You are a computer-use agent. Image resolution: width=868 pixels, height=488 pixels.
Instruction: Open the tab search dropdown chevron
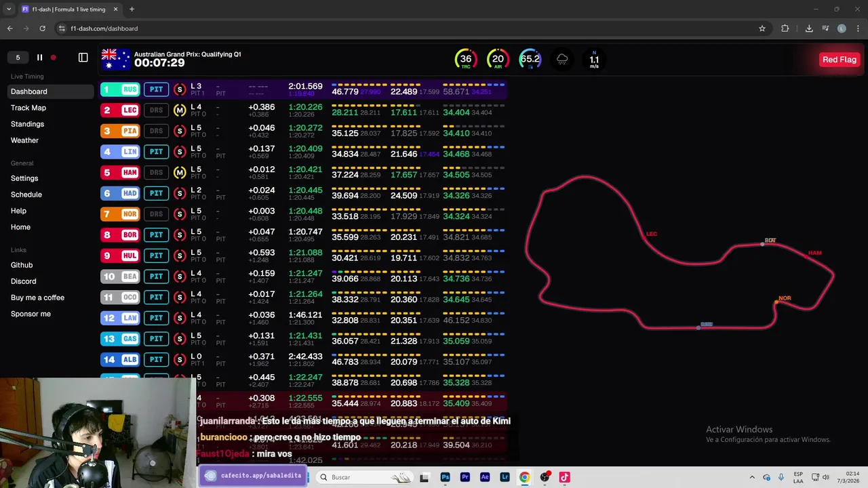[9, 9]
